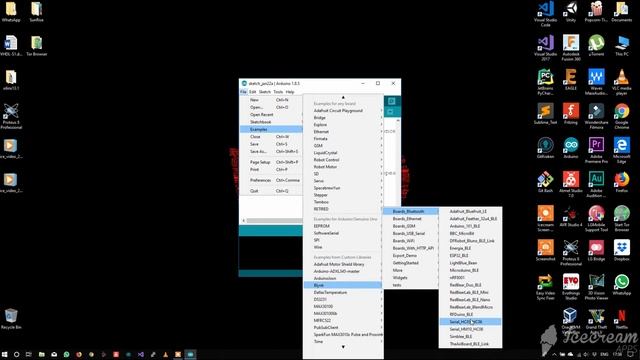640x360 pixels.
Task: Expand the EEPROM examples submenu
Action: pyautogui.click(x=343, y=226)
